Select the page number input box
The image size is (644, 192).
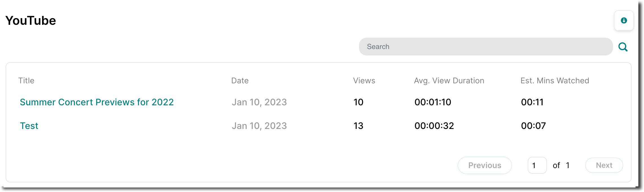click(x=537, y=165)
